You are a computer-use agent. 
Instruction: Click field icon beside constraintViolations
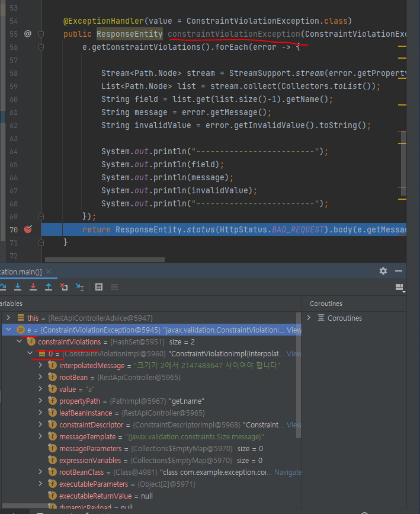point(31,341)
